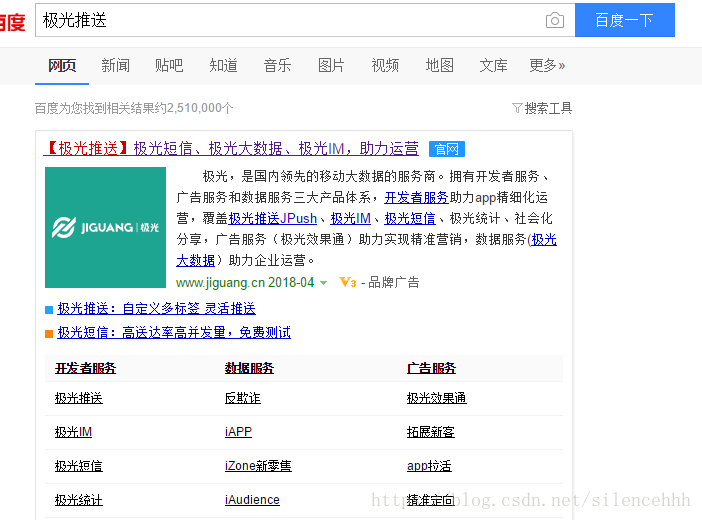The height and width of the screenshot is (520, 702).
Task: Open the iAPP link
Action: pos(238,432)
